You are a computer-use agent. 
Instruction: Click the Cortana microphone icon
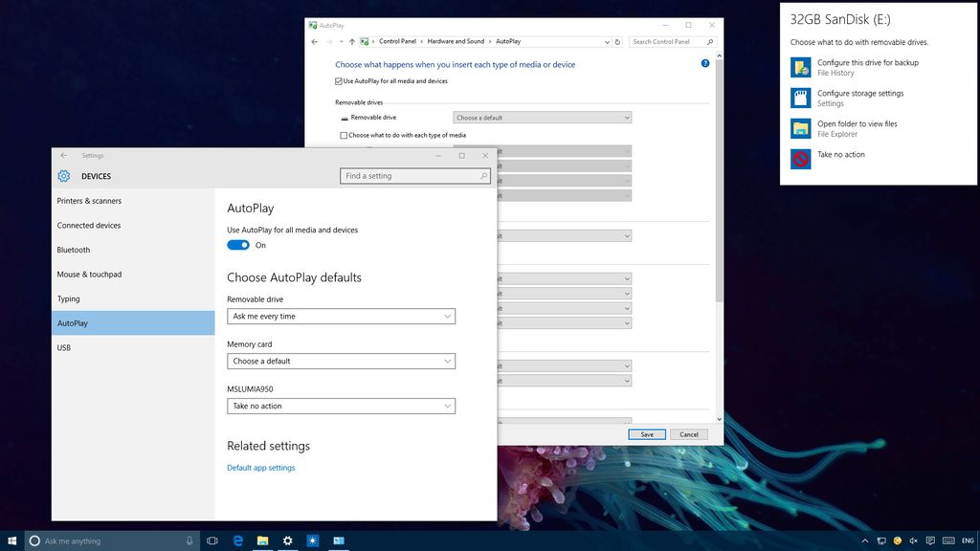[189, 540]
